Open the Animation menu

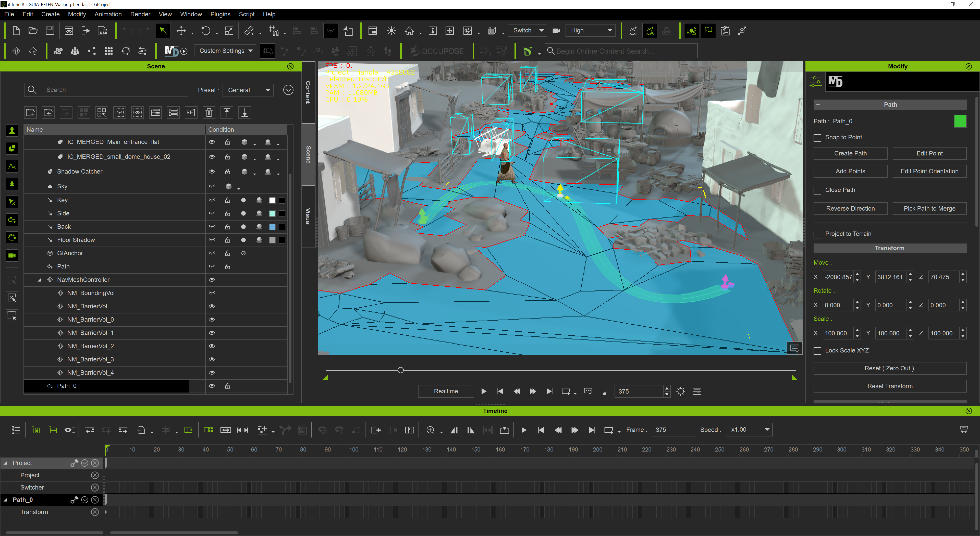[x=108, y=14]
